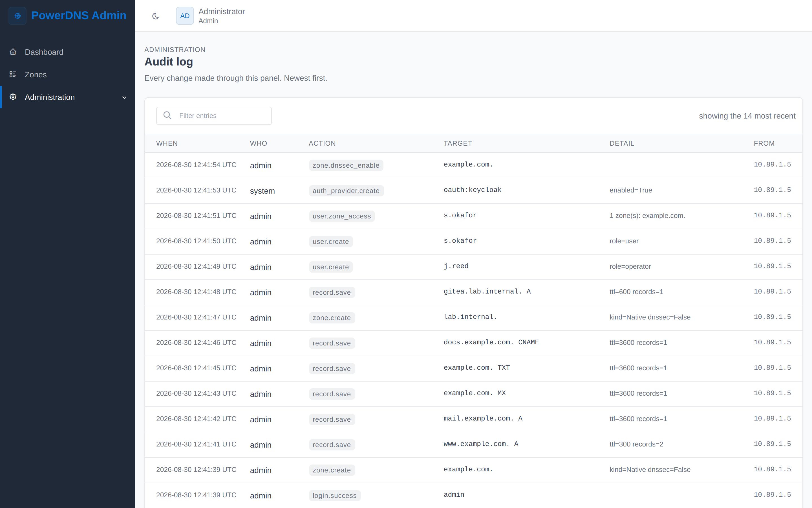Click the oauth:keycloak target cell

point(473,190)
